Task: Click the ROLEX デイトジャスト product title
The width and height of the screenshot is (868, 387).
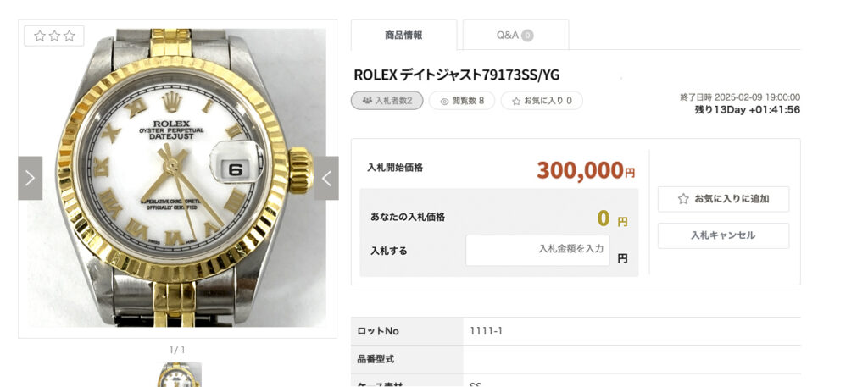Action: coord(457,75)
